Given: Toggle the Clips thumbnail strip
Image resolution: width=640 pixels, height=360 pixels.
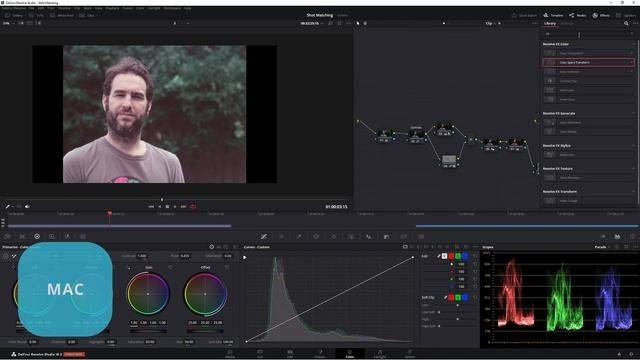Looking at the screenshot, I should point(87,16).
